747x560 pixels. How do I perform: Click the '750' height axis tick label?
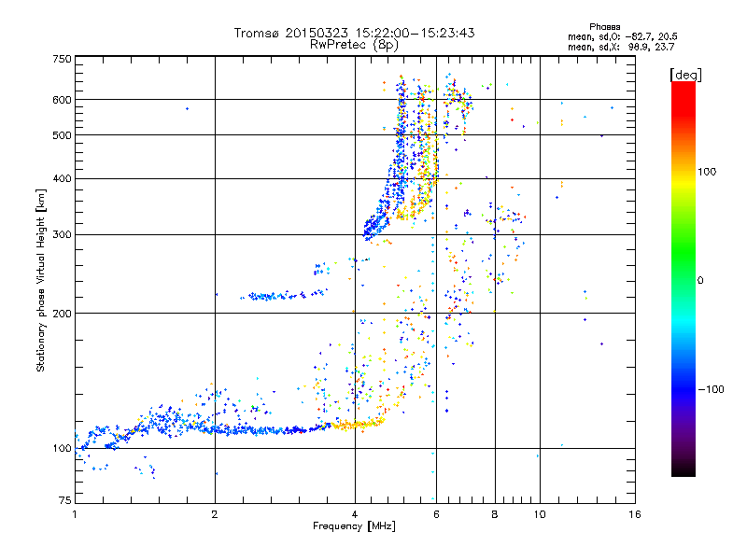(x=62, y=59)
